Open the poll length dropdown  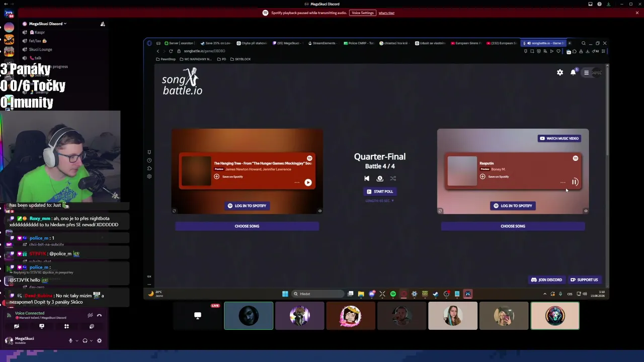pos(380,201)
